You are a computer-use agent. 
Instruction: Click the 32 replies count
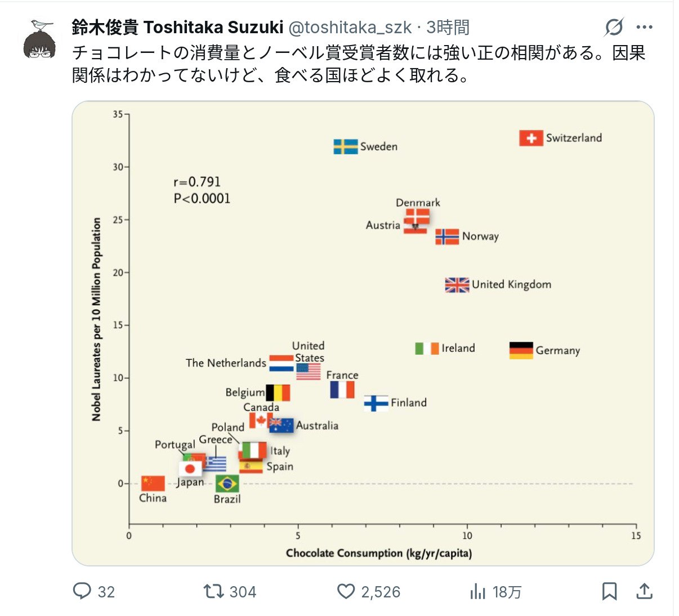tap(106, 592)
